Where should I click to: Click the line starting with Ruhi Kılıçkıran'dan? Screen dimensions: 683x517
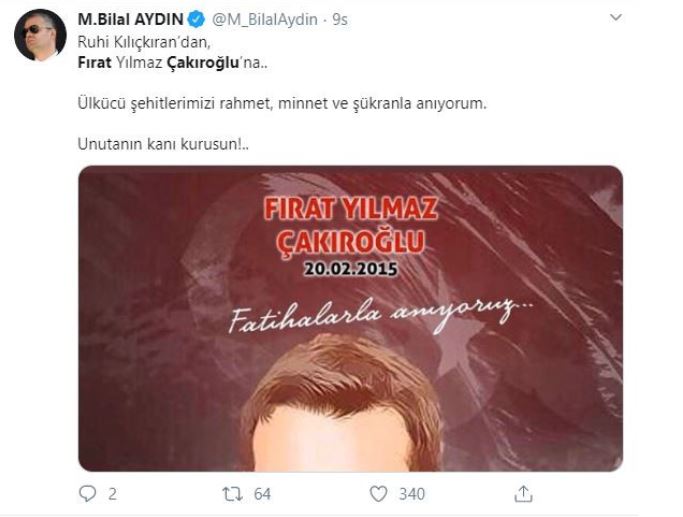coord(129,42)
